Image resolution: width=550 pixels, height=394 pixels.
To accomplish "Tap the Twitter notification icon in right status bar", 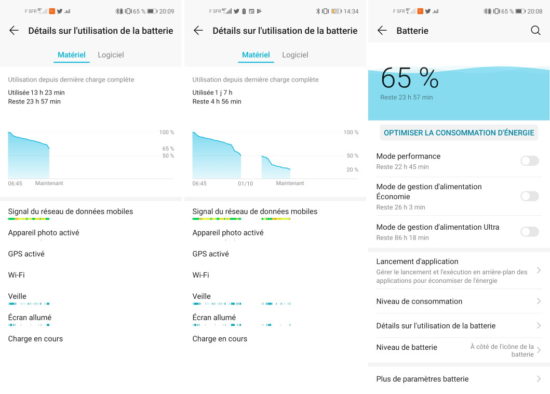I will [428, 11].
